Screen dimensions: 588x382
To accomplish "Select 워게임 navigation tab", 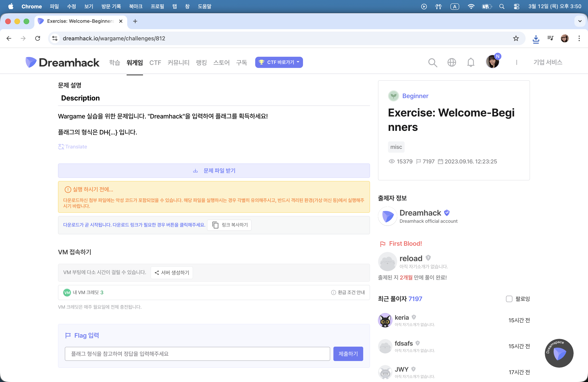I will 134,62.
